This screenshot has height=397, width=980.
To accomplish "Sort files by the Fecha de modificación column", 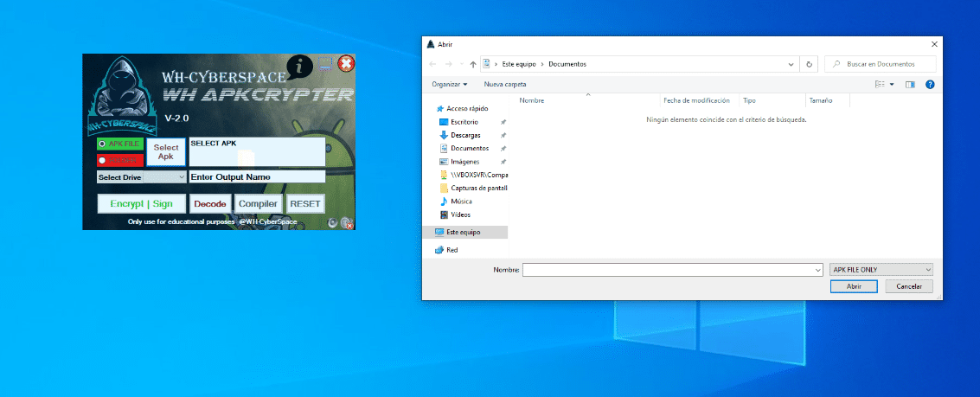I will (696, 100).
